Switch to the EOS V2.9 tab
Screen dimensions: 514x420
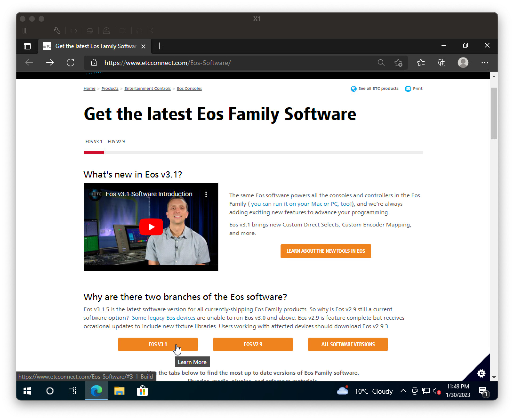coord(116,141)
